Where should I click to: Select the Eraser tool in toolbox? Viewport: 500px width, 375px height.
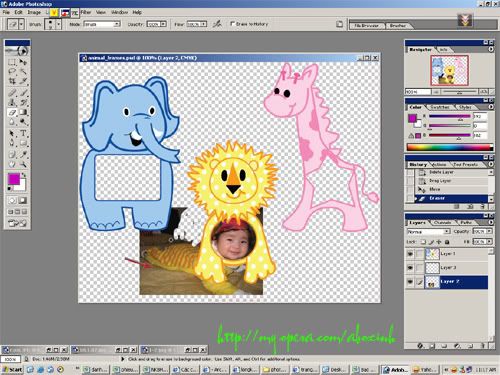[12, 113]
